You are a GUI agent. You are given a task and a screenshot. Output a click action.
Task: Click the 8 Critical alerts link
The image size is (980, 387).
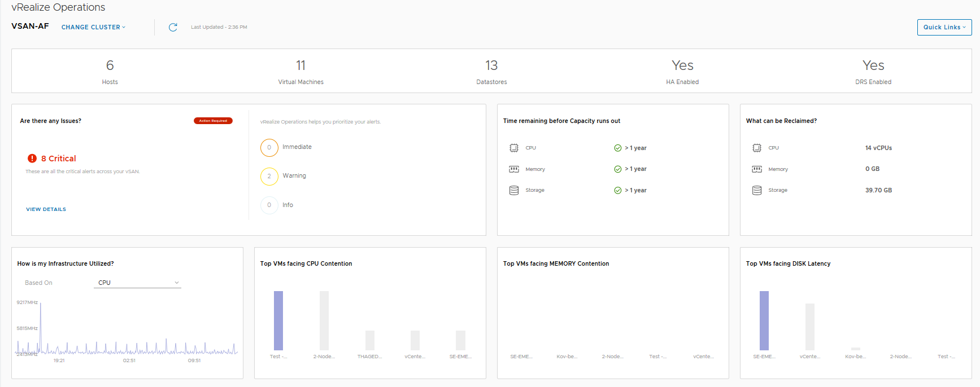coord(58,159)
